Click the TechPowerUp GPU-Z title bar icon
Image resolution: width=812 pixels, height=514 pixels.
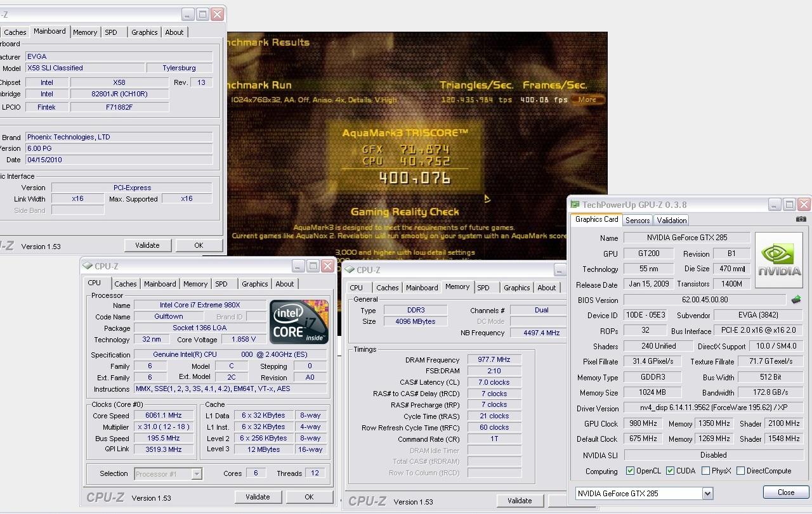pos(575,205)
